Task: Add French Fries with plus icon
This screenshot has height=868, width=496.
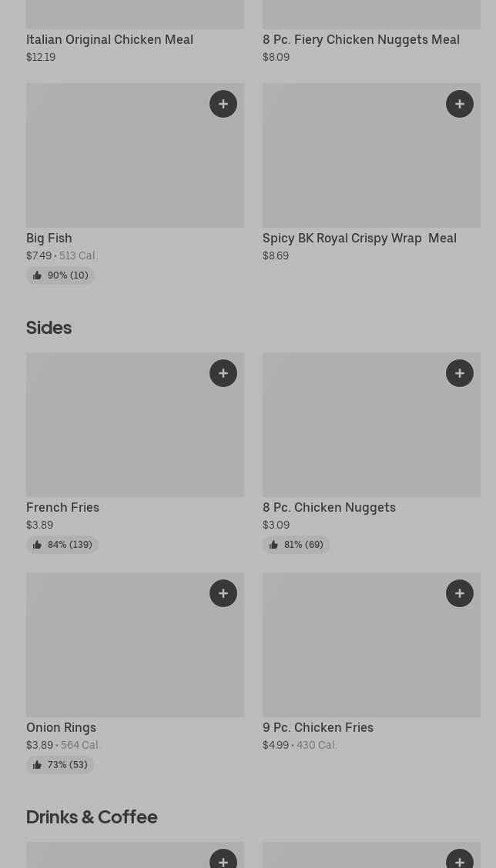Action: 223,373
